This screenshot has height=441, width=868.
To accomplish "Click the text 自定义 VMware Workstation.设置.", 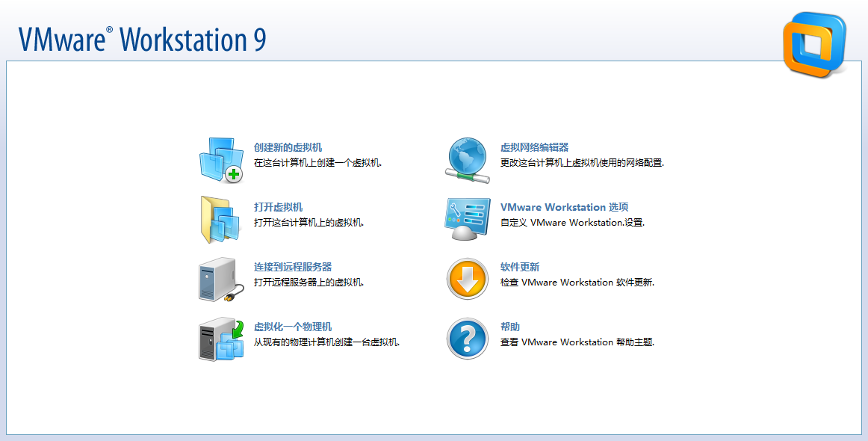I will pyautogui.click(x=572, y=223).
